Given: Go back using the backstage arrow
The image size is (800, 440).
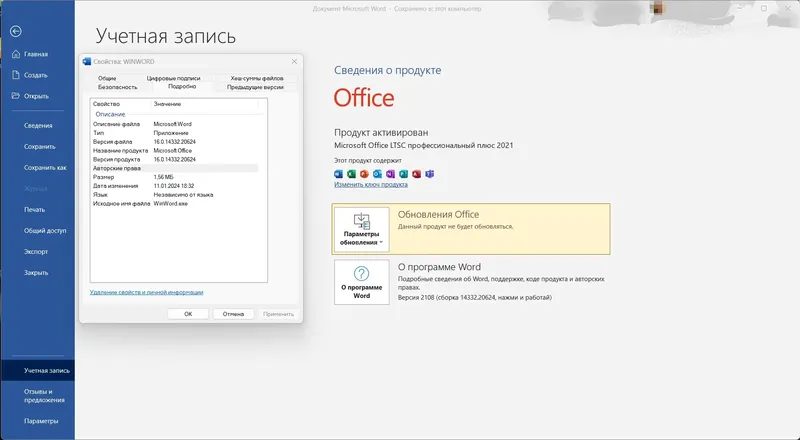Looking at the screenshot, I should pyautogui.click(x=15, y=32).
